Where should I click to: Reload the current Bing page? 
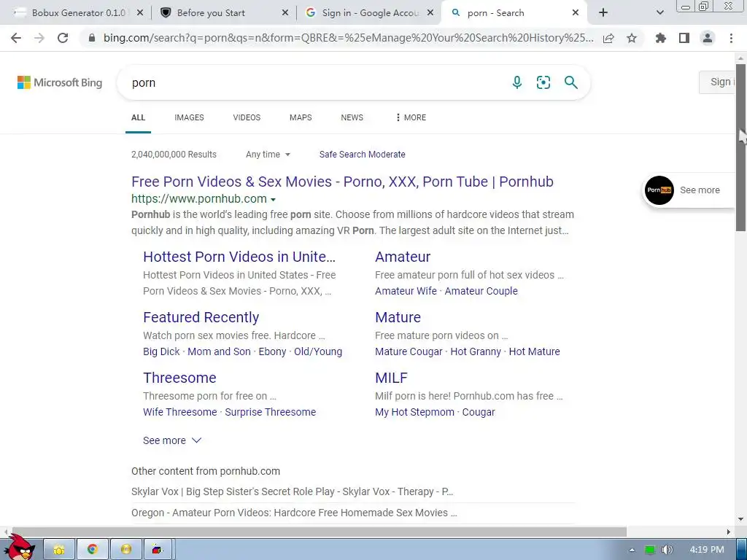[63, 38]
